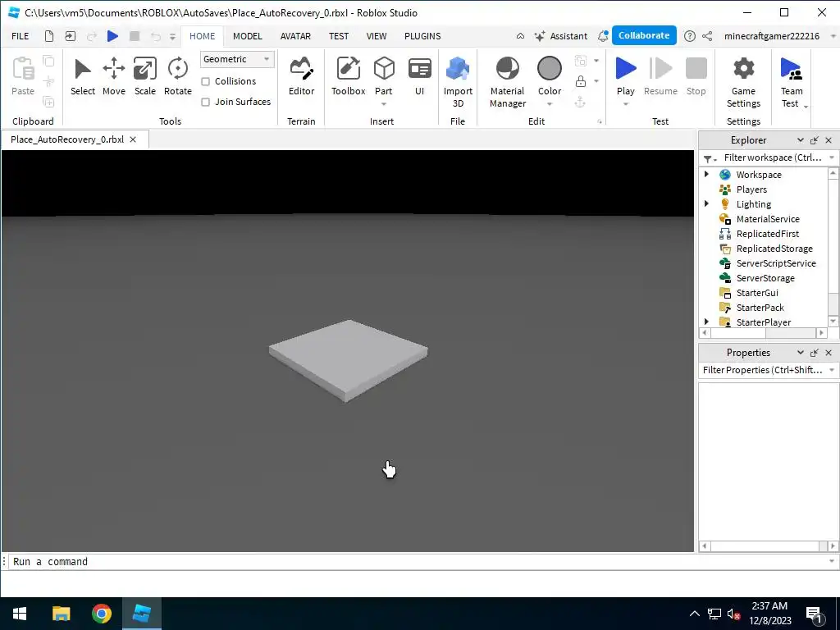Click the Paste clipboard button
The height and width of the screenshot is (630, 840).
tap(22, 77)
